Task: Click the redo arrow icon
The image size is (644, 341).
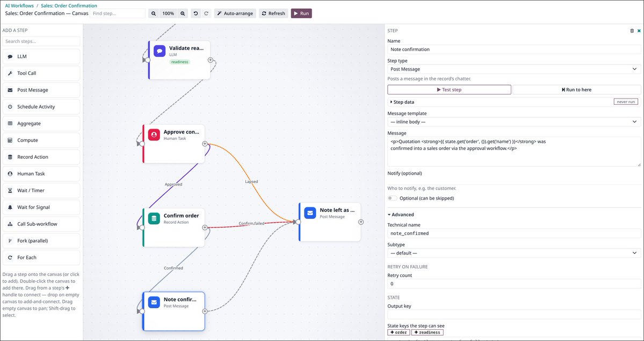Action: [x=206, y=13]
